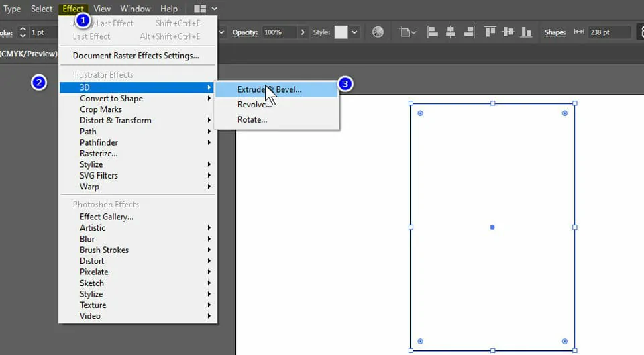
Task: Click the arrange documents workspace icon
Action: (x=200, y=9)
